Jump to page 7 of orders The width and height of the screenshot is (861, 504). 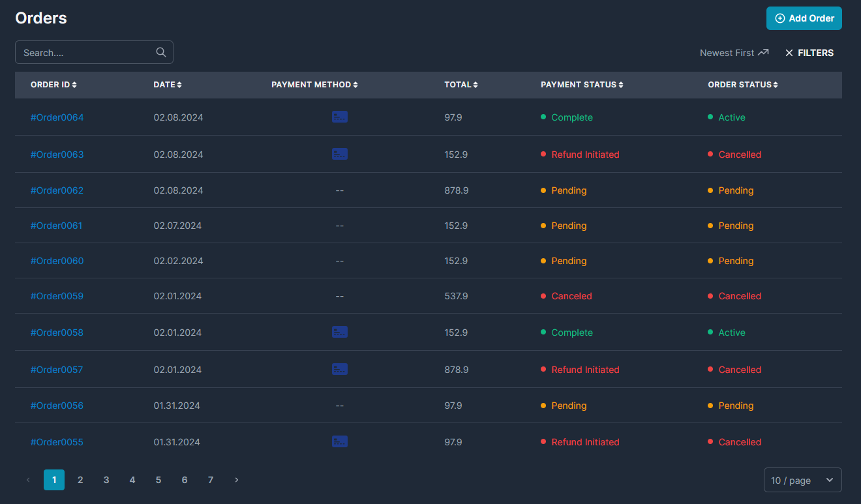pyautogui.click(x=211, y=480)
